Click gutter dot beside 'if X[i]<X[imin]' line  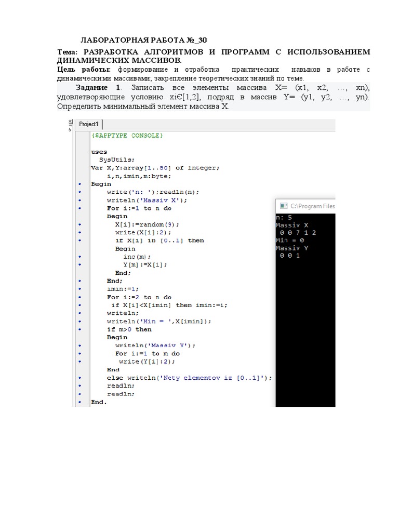tap(80, 305)
